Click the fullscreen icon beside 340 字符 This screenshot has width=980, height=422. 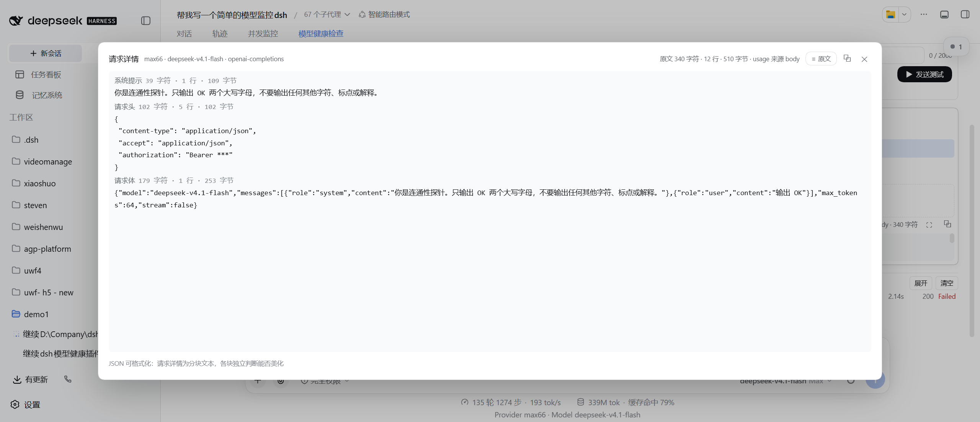(x=929, y=225)
